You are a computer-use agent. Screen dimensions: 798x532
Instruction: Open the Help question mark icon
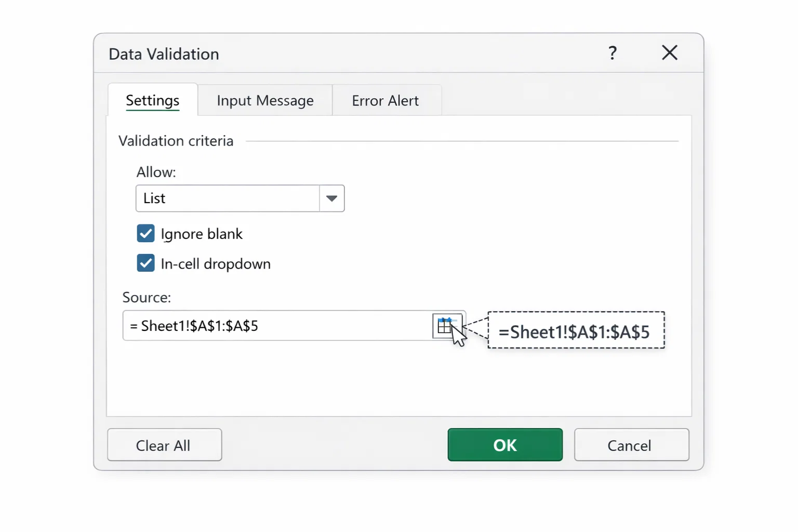coord(613,52)
